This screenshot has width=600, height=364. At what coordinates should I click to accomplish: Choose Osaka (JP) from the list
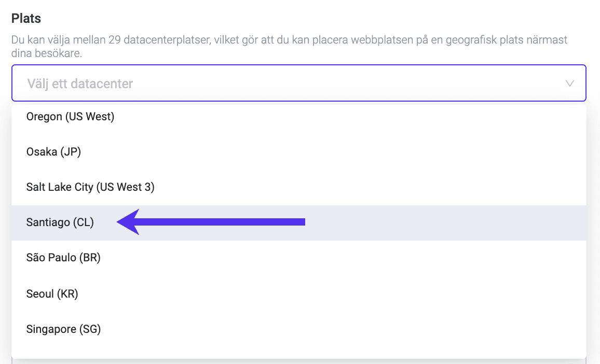(x=53, y=152)
